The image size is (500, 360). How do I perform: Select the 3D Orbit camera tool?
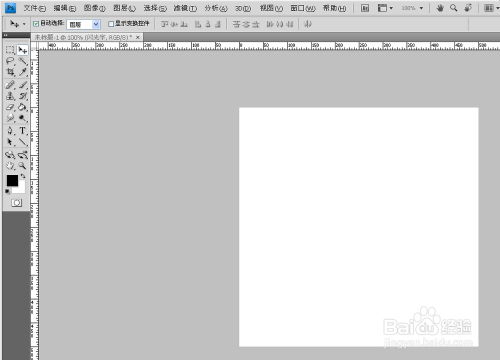pyautogui.click(x=23, y=155)
